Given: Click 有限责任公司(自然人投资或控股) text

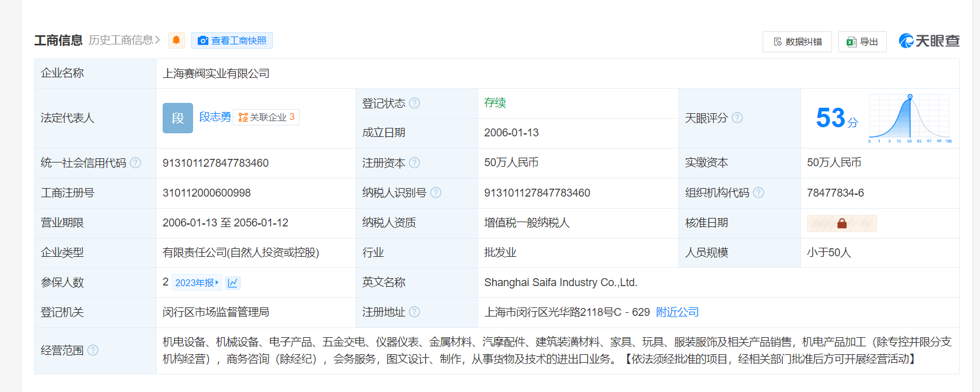Looking at the screenshot, I should pyautogui.click(x=241, y=253).
